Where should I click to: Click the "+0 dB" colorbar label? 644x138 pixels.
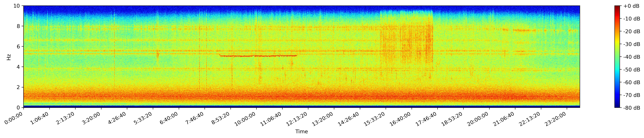[631, 6]
